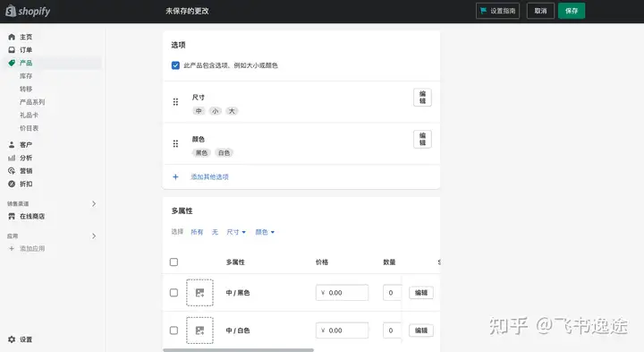Open the 设置指南 button

pos(498,11)
